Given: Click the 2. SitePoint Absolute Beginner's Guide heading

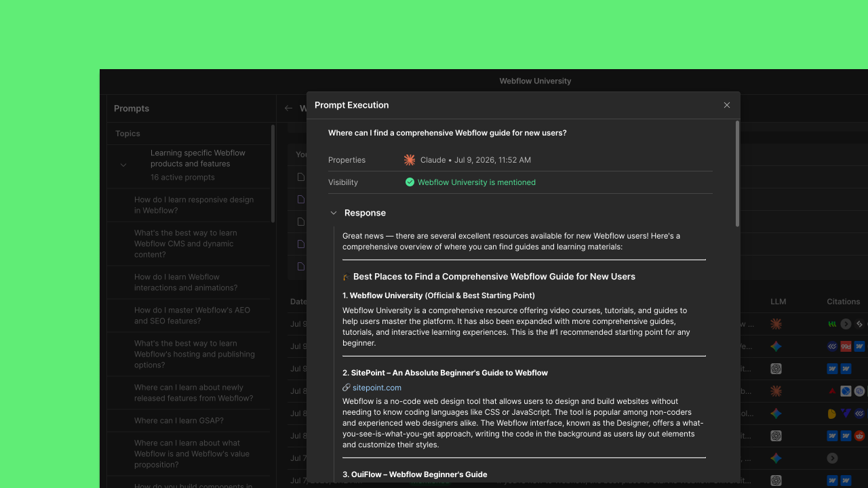Looking at the screenshot, I should [445, 373].
